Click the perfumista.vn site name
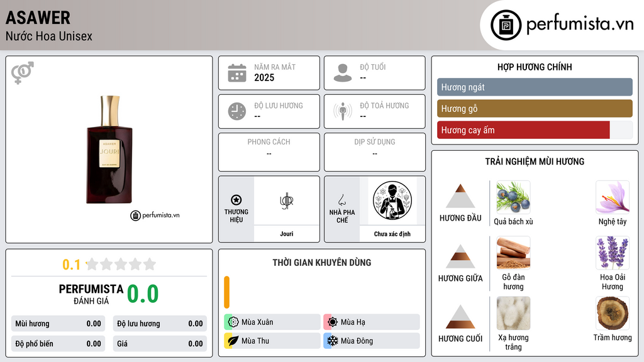This screenshot has width=644, height=362. [x=580, y=25]
